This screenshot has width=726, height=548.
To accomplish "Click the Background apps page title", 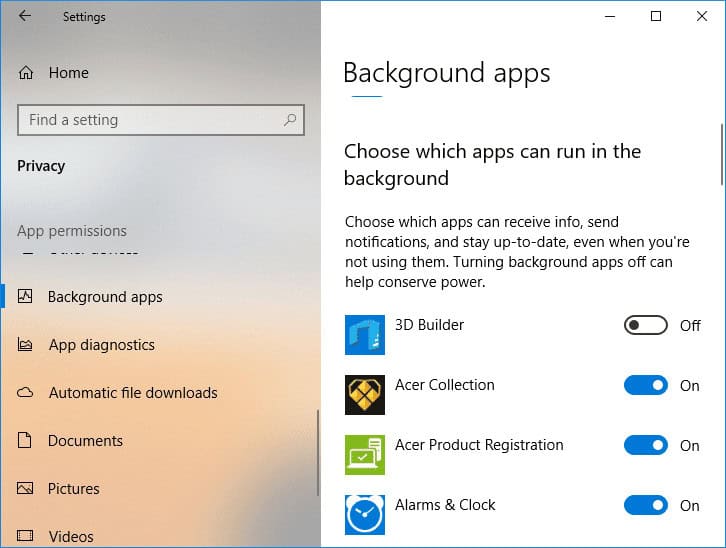I will [446, 73].
